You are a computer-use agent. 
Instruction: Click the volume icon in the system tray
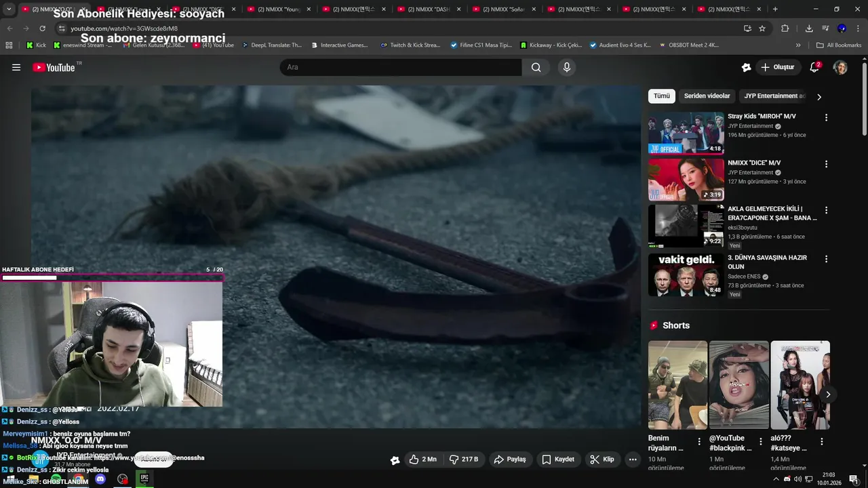pyautogui.click(x=797, y=479)
